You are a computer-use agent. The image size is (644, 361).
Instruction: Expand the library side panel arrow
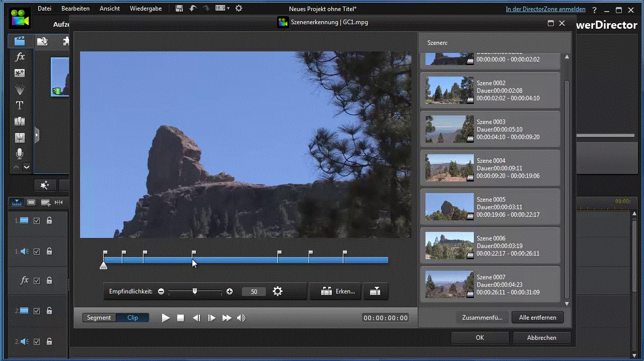pos(36,135)
